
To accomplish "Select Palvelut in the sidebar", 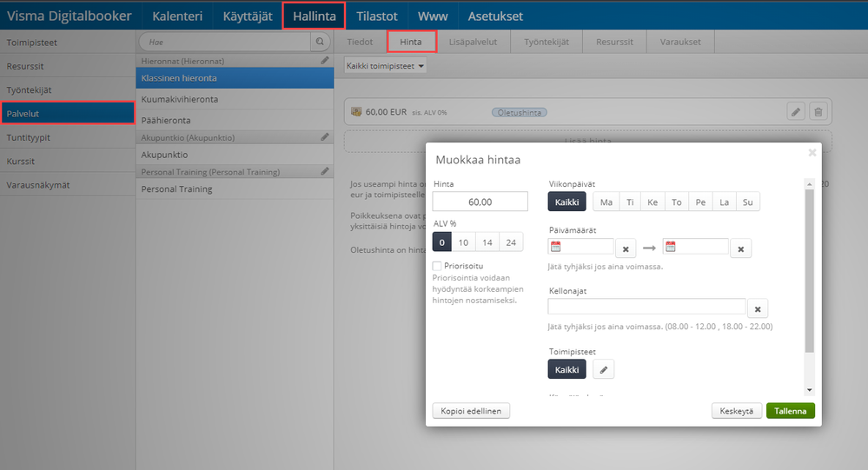I will click(68, 114).
